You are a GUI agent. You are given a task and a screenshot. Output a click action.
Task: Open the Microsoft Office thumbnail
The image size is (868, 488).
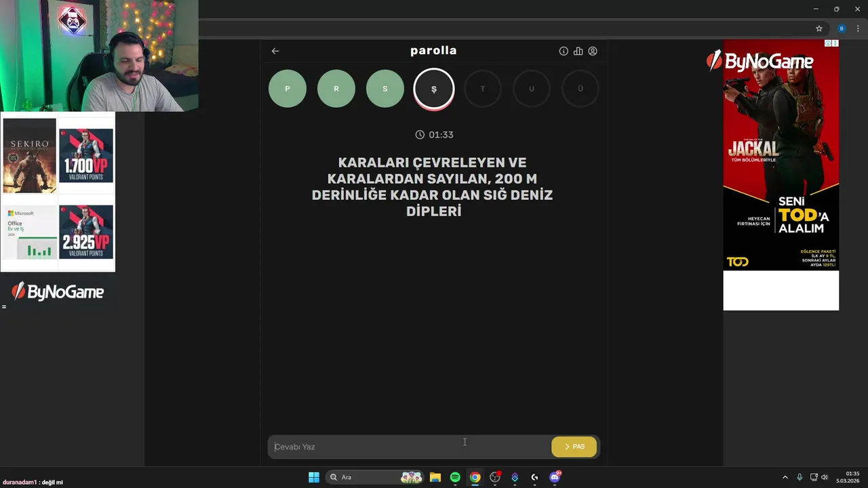point(30,232)
